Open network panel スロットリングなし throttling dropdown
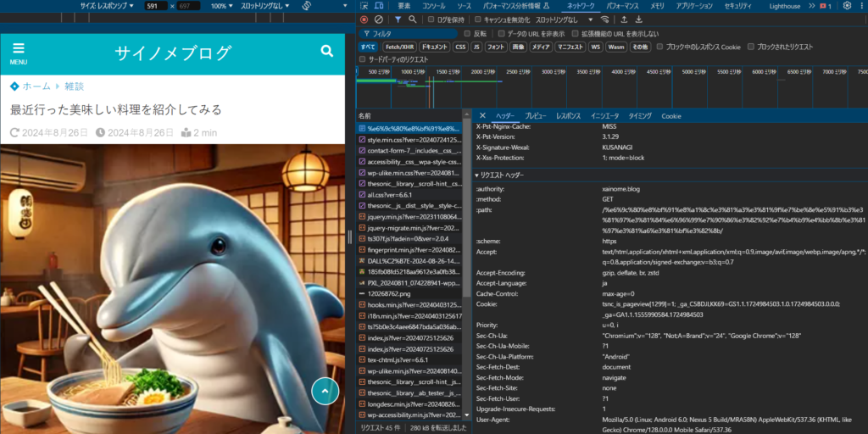Viewport: 868px width, 434px height. coord(564,19)
